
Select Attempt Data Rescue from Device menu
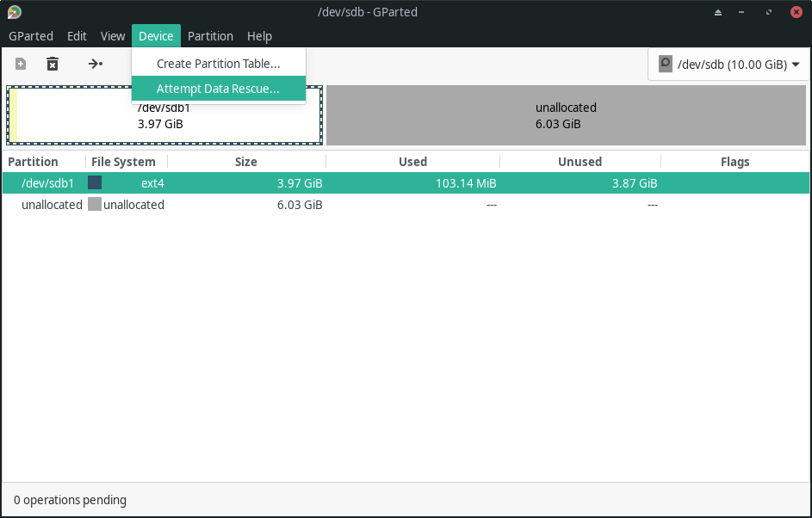(219, 89)
